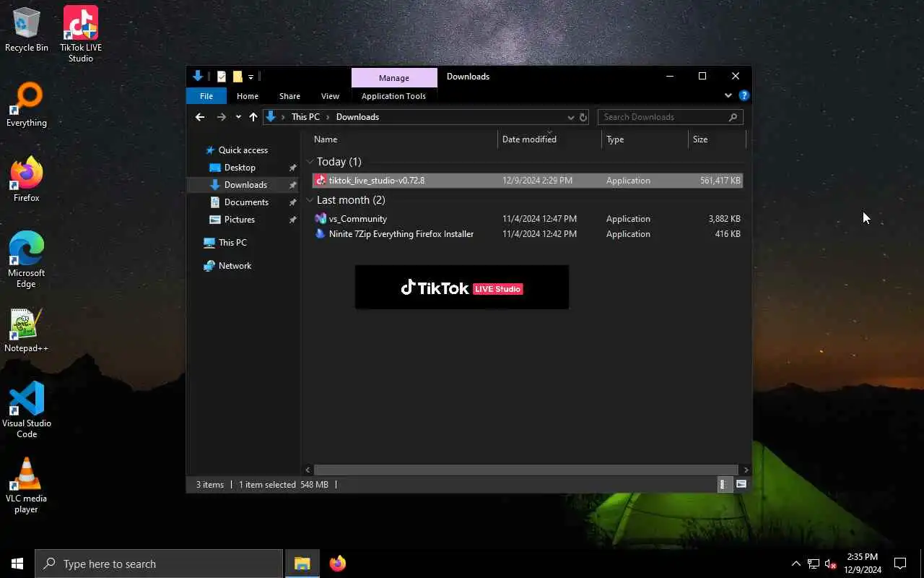
Task: Open Documents in the navigation pane
Action: (x=246, y=202)
